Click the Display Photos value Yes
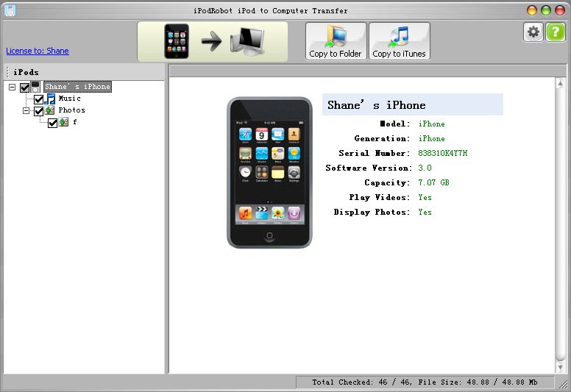571x392 pixels. (425, 212)
